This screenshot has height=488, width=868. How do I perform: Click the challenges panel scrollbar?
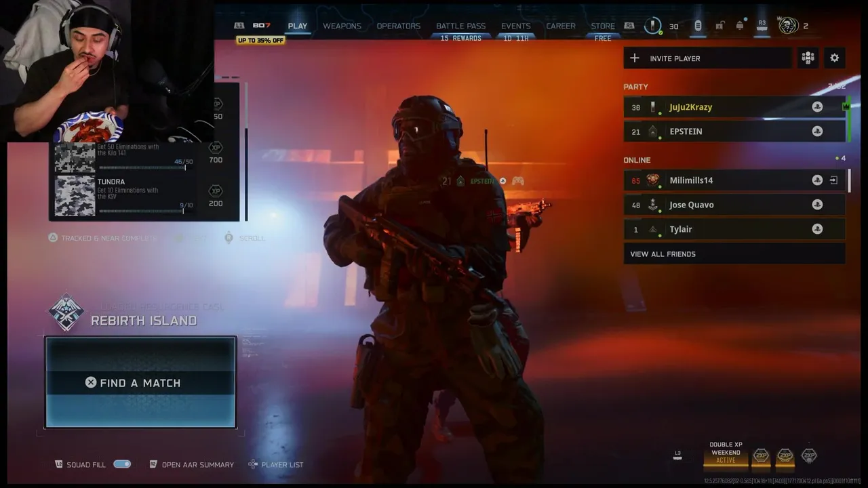coord(245,151)
